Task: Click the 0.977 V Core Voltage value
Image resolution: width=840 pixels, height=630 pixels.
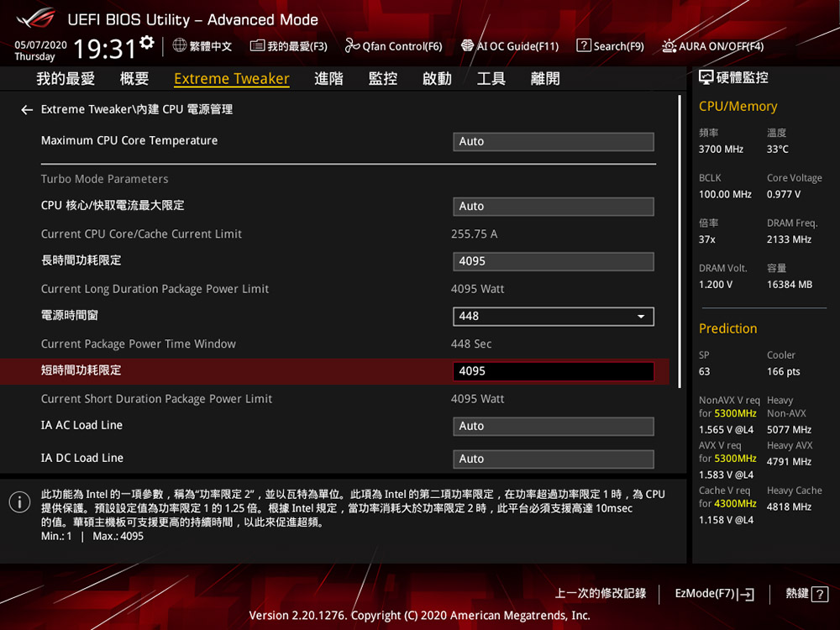Action: 783,195
